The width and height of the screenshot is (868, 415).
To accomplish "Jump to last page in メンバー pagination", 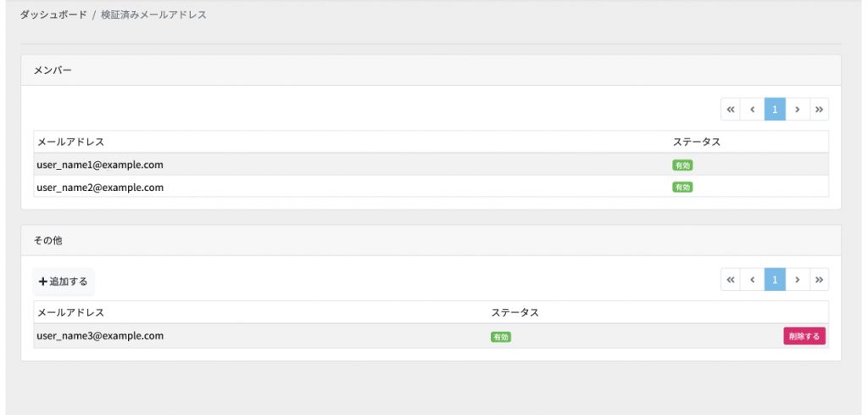I will click(819, 109).
